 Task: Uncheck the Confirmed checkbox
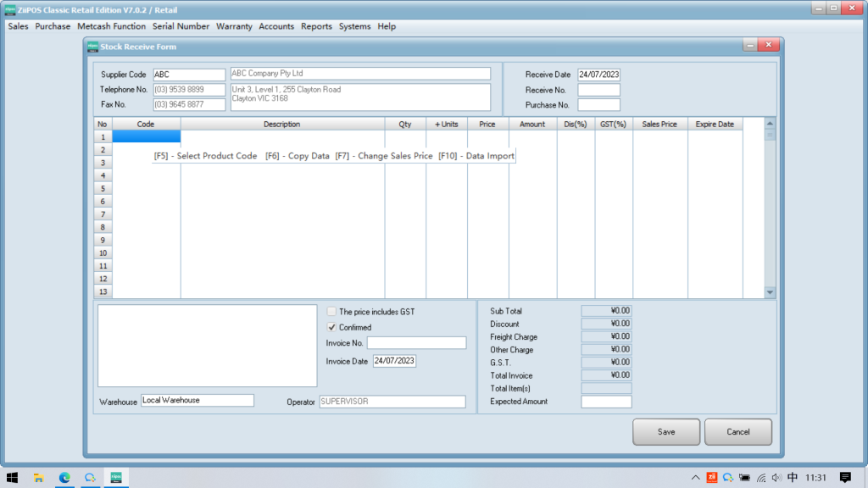tap(332, 327)
